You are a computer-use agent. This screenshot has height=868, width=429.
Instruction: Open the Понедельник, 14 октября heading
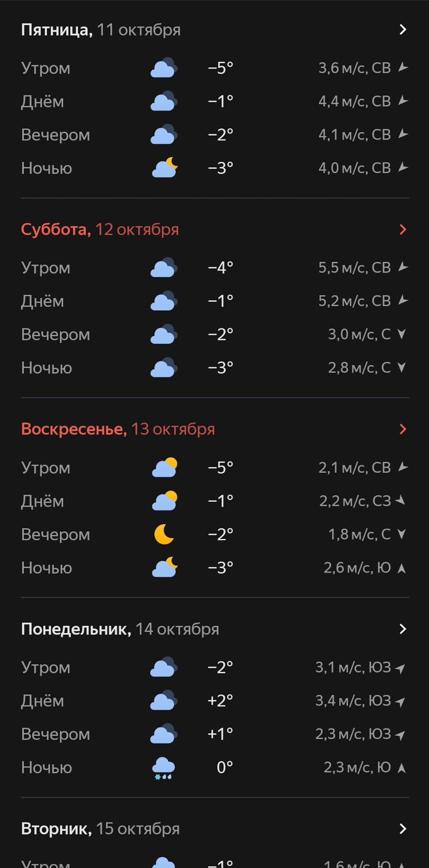pyautogui.click(x=120, y=629)
